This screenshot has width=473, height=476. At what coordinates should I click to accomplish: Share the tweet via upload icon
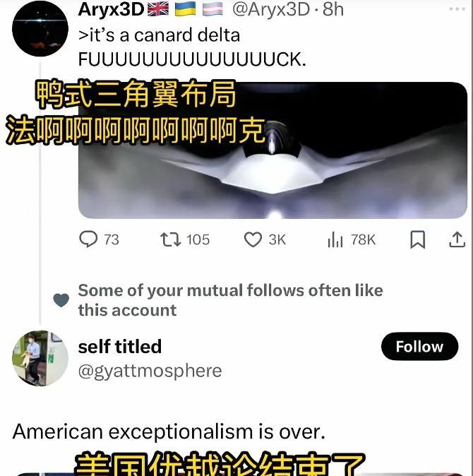[x=457, y=239]
